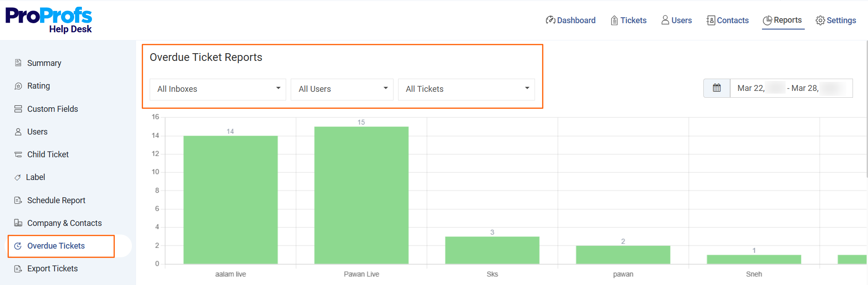The width and height of the screenshot is (868, 285).
Task: Open the Settings tab
Action: pos(836,20)
